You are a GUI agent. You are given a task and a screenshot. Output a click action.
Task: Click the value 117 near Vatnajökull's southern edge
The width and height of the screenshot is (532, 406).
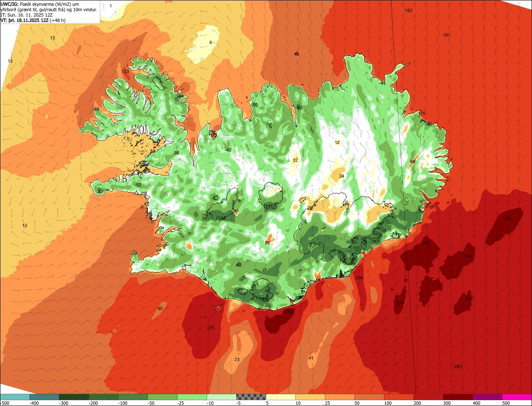[376, 242]
